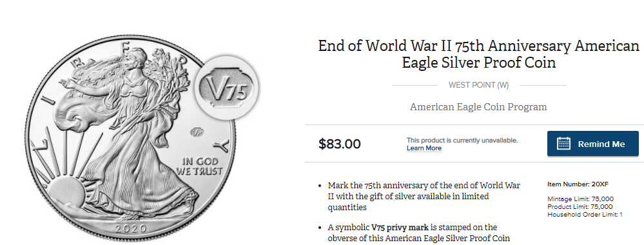Click American Eagle Coin Program text
Viewport: 644px width, 245px height.
point(478,107)
